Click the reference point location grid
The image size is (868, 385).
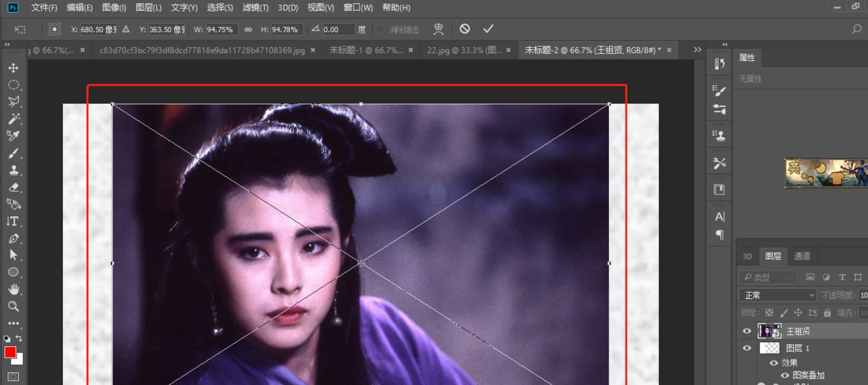point(55,29)
